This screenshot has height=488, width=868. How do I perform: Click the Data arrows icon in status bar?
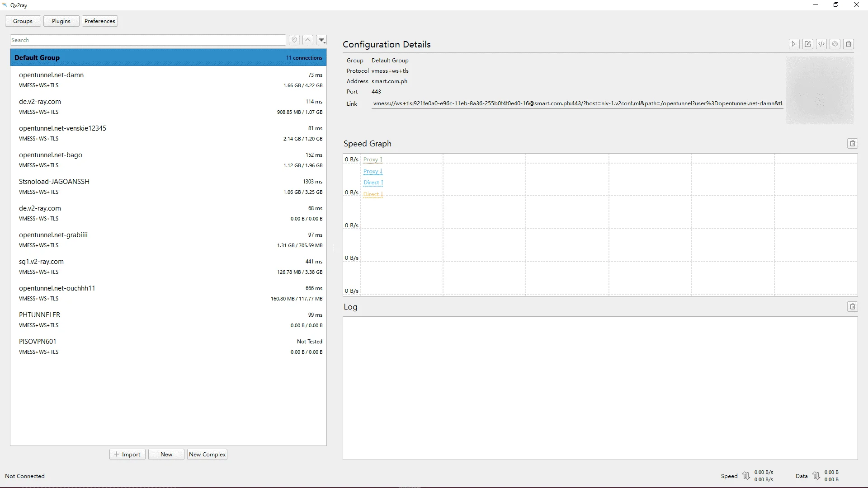coord(816,476)
